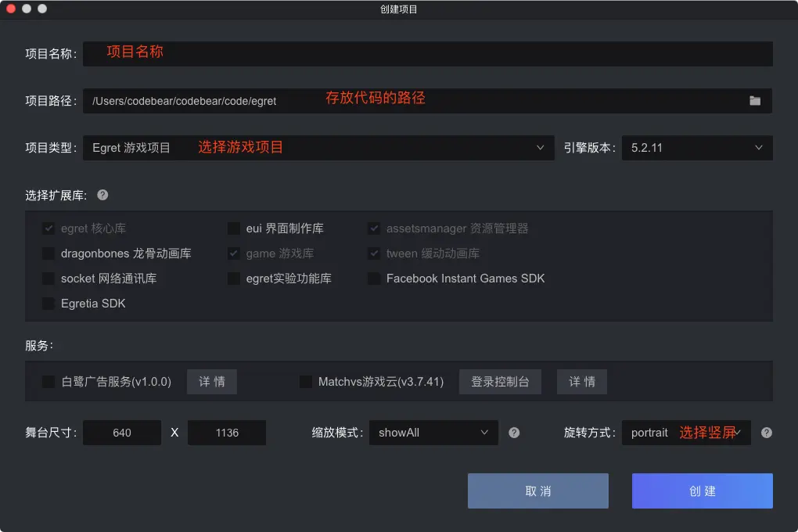Toggle the egret 核心库 checkbox

click(49, 228)
